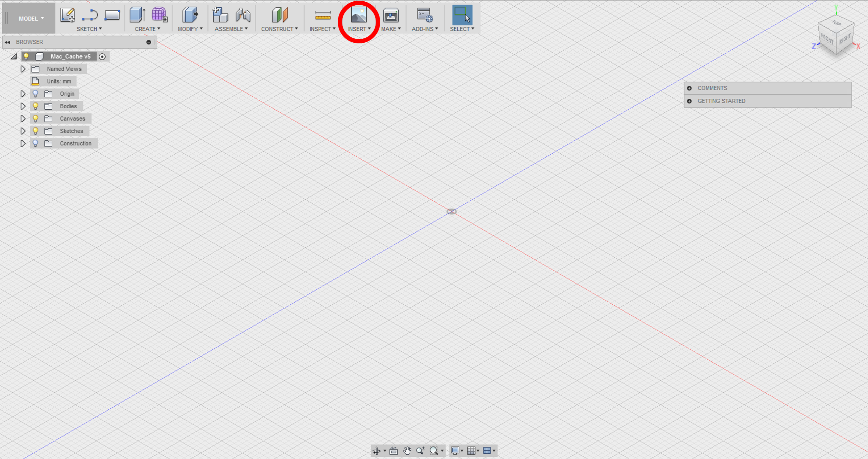Expand the Named Views tree node
868x459 pixels.
coord(23,69)
